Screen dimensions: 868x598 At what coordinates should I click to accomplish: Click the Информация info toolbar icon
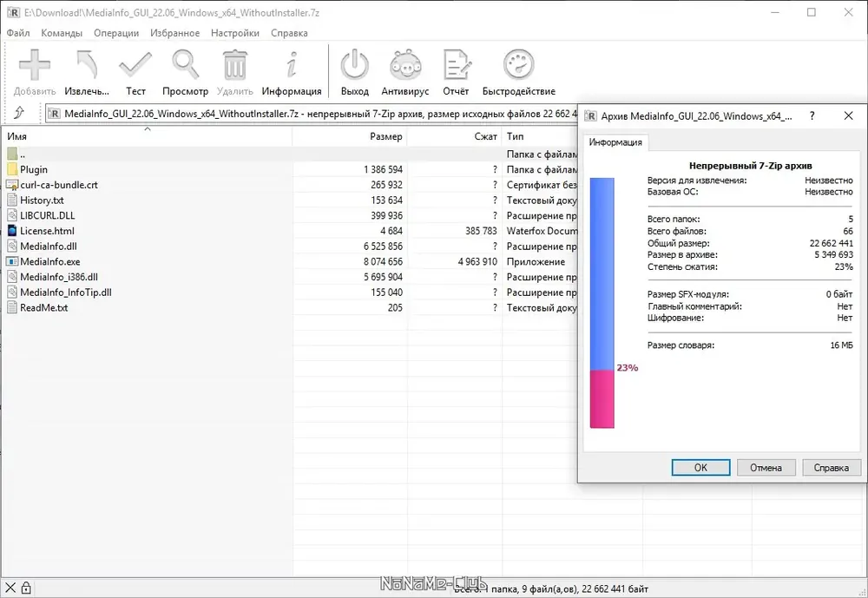click(x=291, y=72)
